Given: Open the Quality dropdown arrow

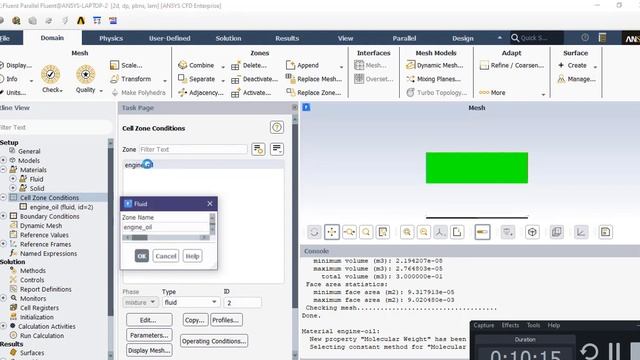Looking at the screenshot, I should [101, 91].
